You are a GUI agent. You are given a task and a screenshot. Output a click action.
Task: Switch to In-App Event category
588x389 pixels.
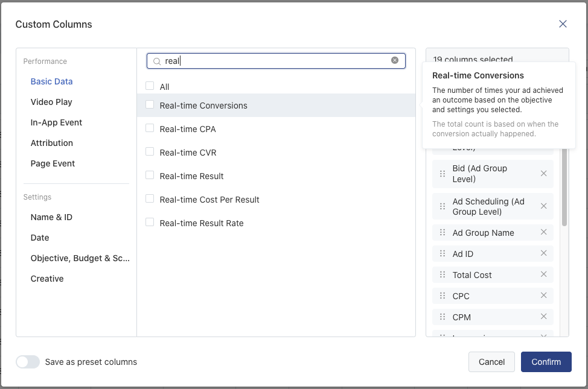pyautogui.click(x=56, y=122)
